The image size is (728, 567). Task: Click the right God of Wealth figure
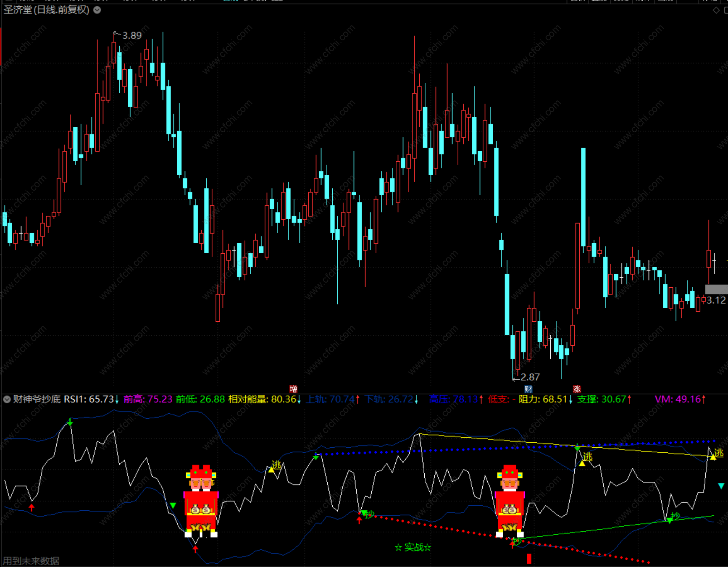(x=510, y=501)
